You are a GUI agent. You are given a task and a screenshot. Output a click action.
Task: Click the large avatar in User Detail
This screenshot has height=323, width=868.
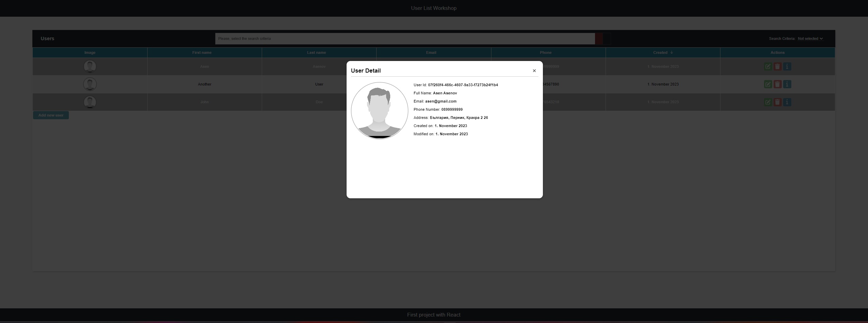point(379,110)
